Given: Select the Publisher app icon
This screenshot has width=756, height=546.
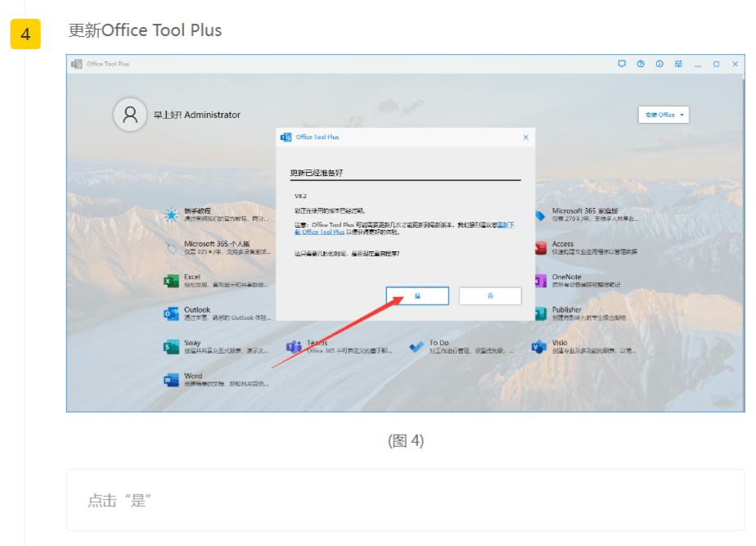Looking at the screenshot, I should tap(541, 314).
